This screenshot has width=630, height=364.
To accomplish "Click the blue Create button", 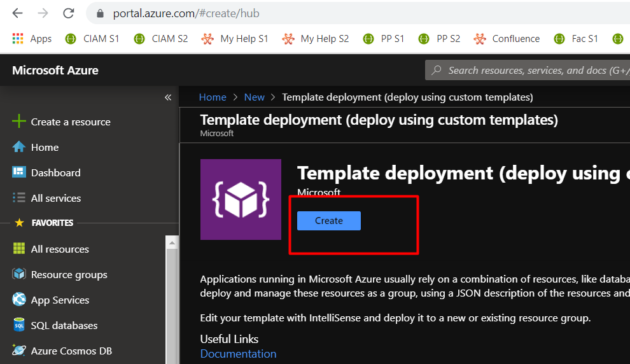I will 329,221.
